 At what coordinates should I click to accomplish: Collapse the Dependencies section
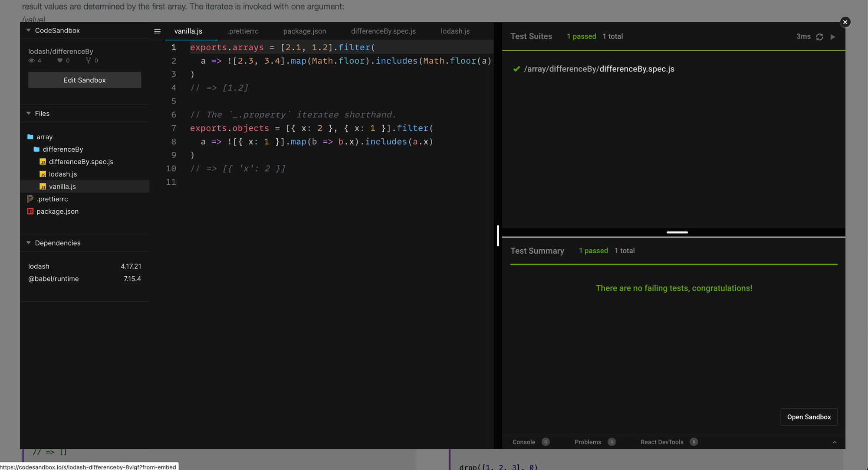point(29,243)
